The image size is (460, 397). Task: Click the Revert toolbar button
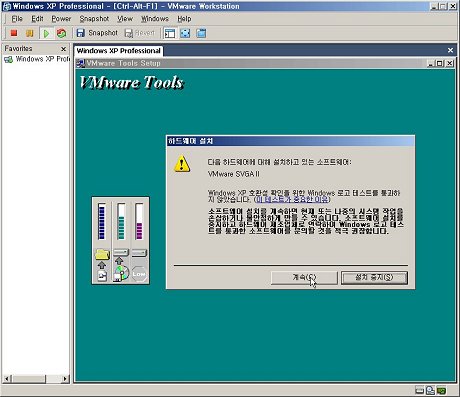pyautogui.click(x=140, y=33)
